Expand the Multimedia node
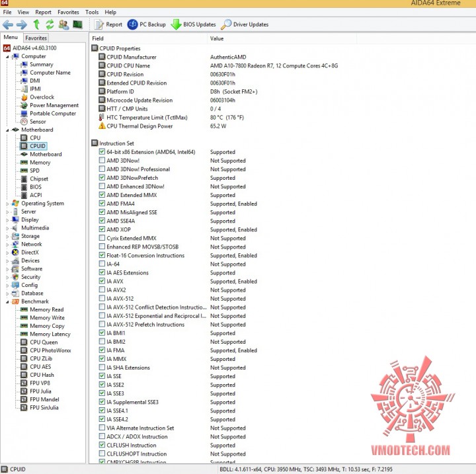 (x=7, y=228)
